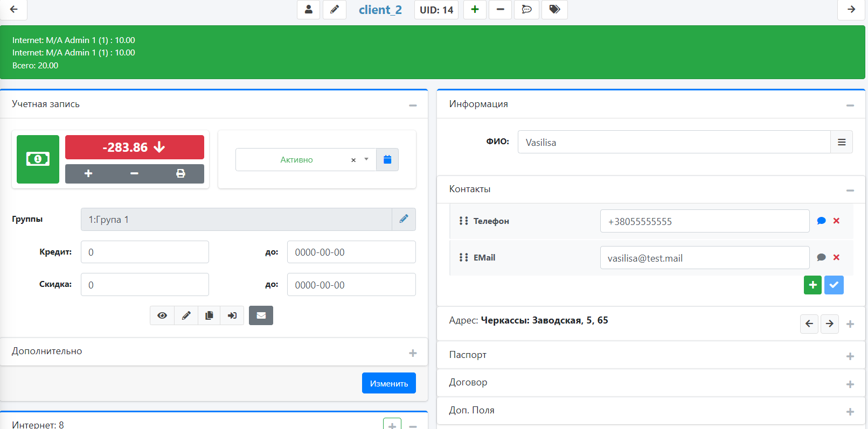The width and height of the screenshot is (868, 429).
Task: Open the calendar icon next to status
Action: (387, 160)
